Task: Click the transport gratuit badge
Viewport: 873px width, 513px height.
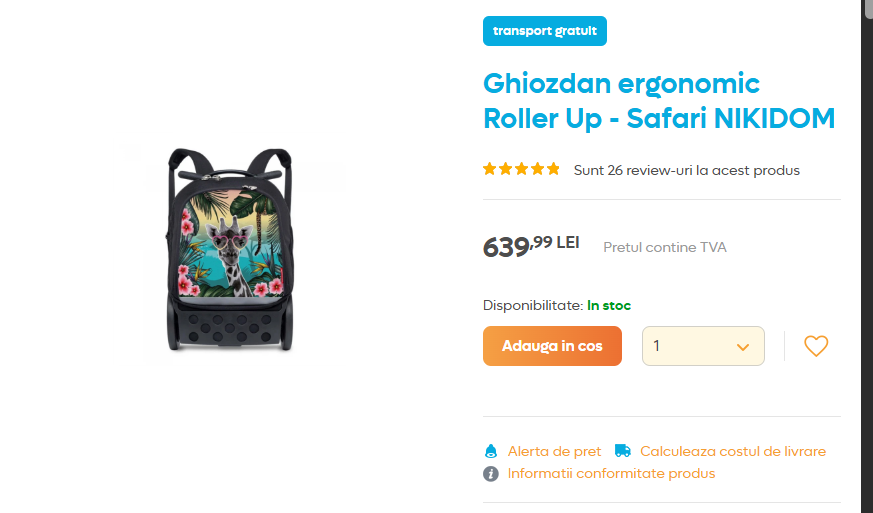Action: click(544, 31)
